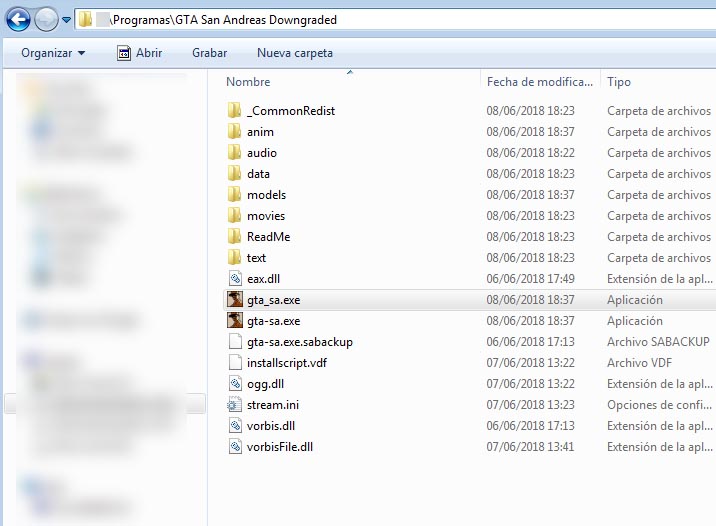Select the _CommonRedist folder icon
Screen dimensions: 716x526
click(x=235, y=110)
